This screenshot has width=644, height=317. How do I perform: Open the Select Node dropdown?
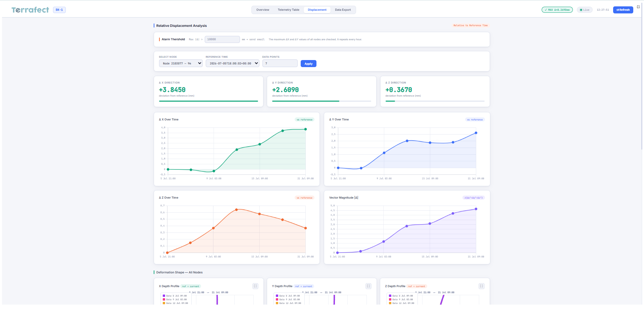tap(181, 63)
